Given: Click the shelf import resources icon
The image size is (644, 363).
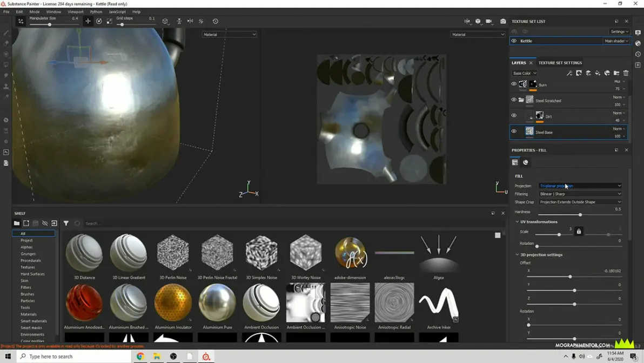Looking at the screenshot, I should click(x=54, y=223).
